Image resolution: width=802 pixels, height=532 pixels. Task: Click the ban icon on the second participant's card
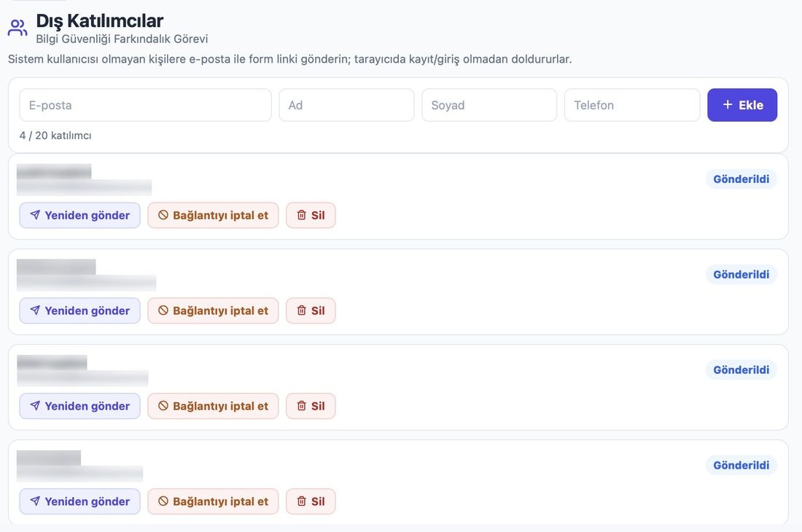[x=163, y=310]
